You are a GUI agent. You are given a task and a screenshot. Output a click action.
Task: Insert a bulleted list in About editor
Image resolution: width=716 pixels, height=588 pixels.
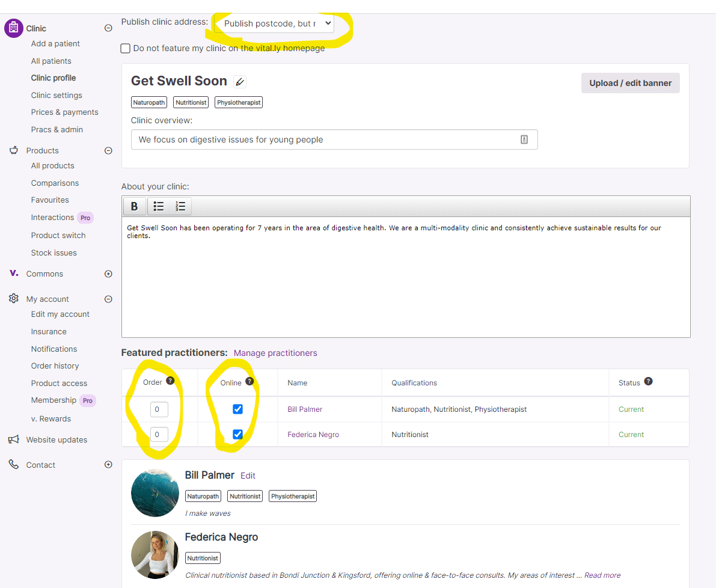coord(159,206)
